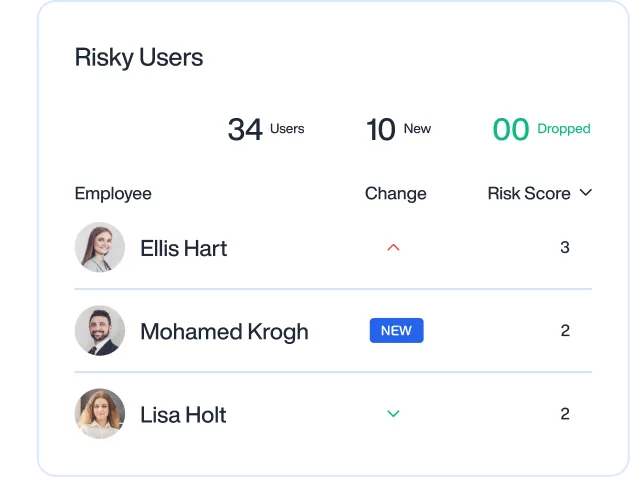
Task: Click Mohamed Krogh's risk score value
Action: point(565,331)
